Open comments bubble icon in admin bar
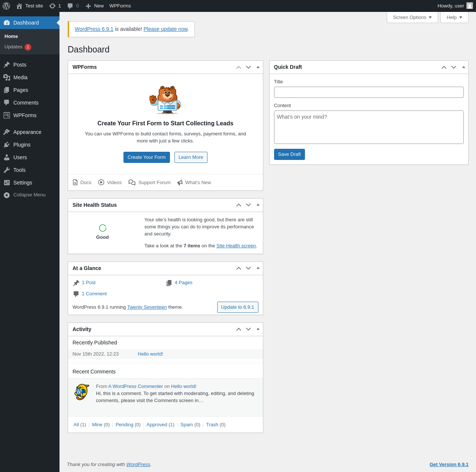Screen dimensions: 476x472 [x=70, y=6]
